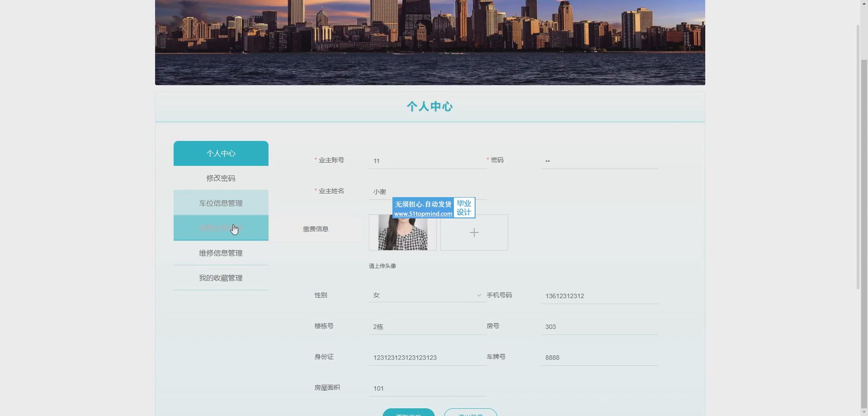The height and width of the screenshot is (416, 868).
Task: Click the uploaded avatar photo thumbnail
Action: [x=402, y=233]
